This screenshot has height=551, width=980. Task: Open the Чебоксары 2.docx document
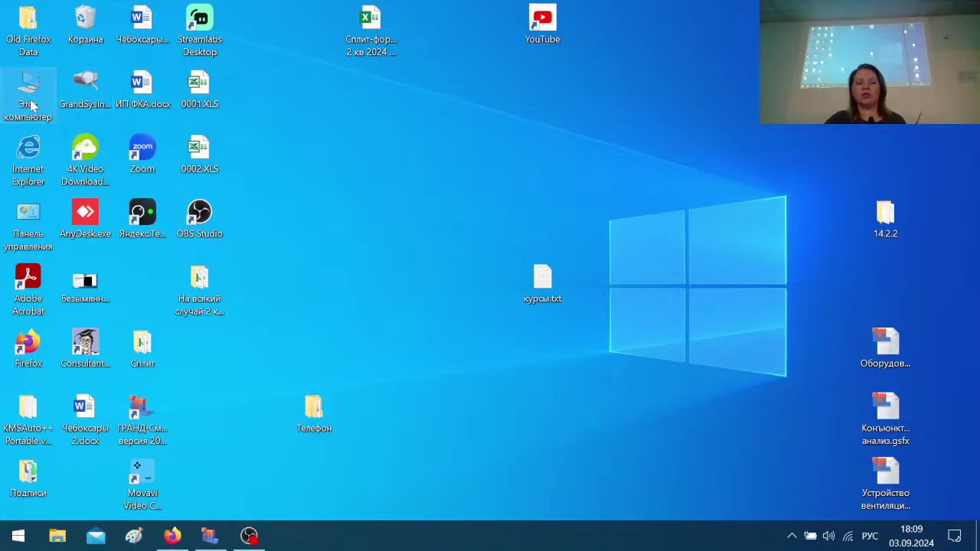click(x=85, y=420)
